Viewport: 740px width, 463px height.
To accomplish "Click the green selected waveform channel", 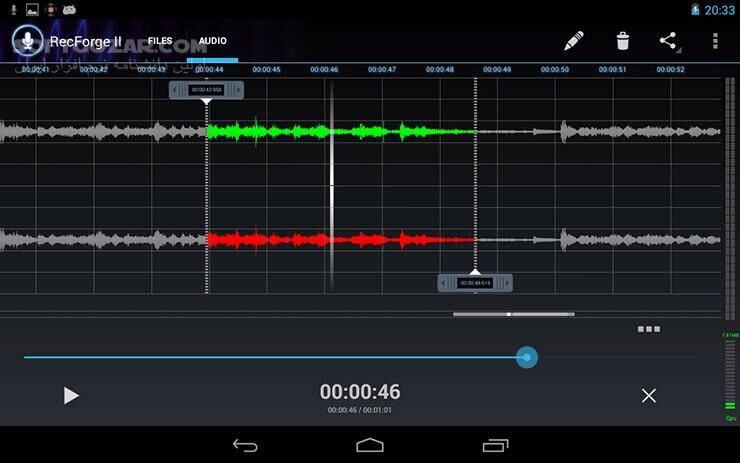I will click(x=341, y=132).
